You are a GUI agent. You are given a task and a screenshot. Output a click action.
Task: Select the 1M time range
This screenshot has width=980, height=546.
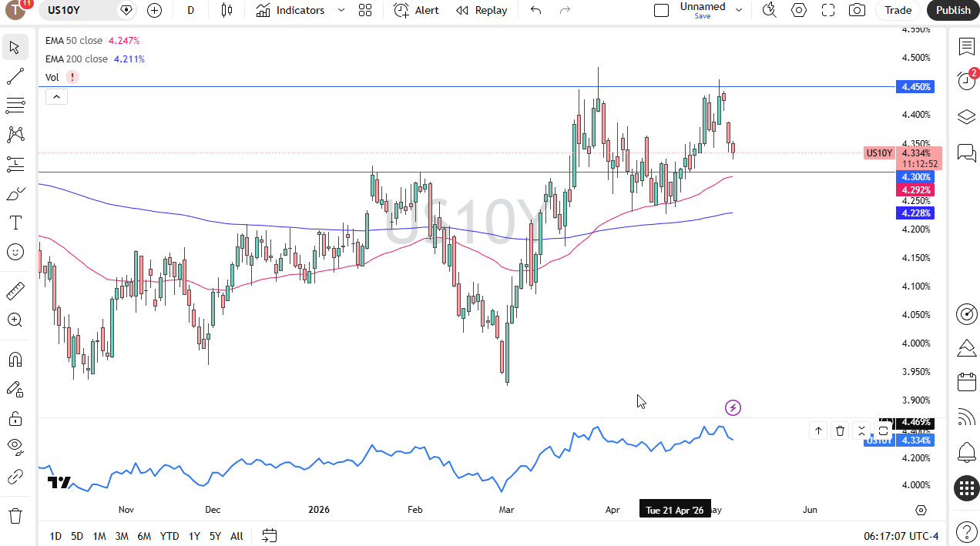coord(99,536)
